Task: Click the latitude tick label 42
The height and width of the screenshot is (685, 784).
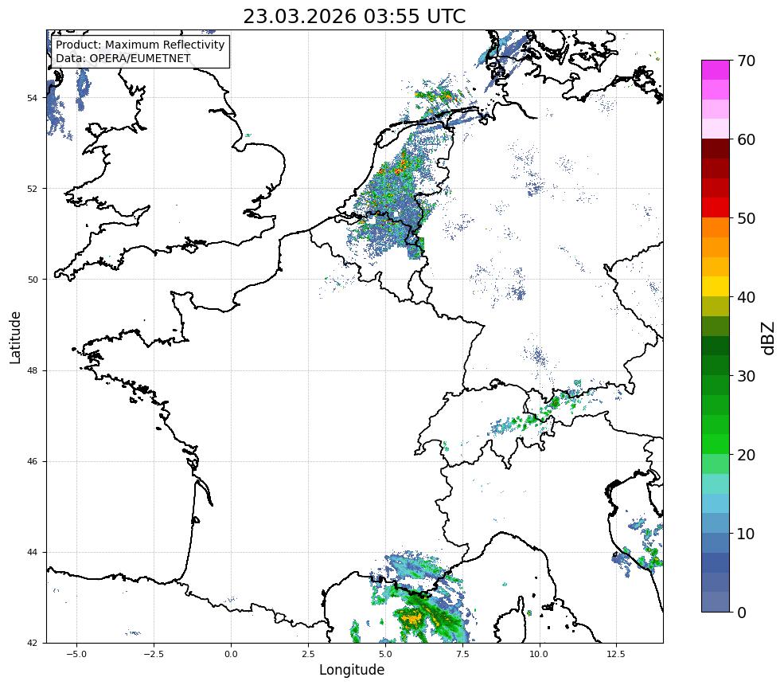Action: tap(31, 643)
